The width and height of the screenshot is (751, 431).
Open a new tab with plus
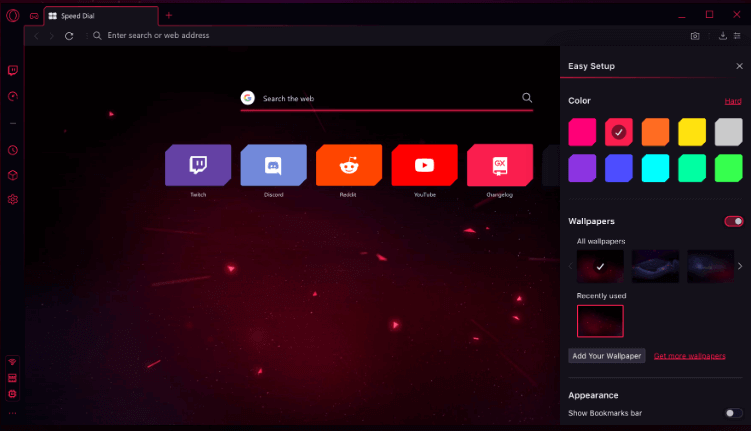click(x=169, y=15)
